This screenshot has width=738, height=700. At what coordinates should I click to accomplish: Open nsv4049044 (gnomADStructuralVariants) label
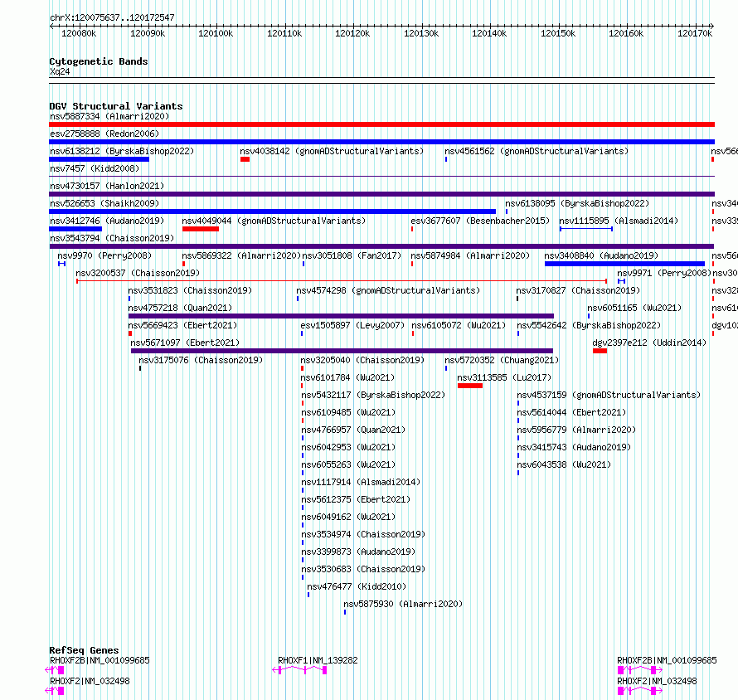[274, 221]
